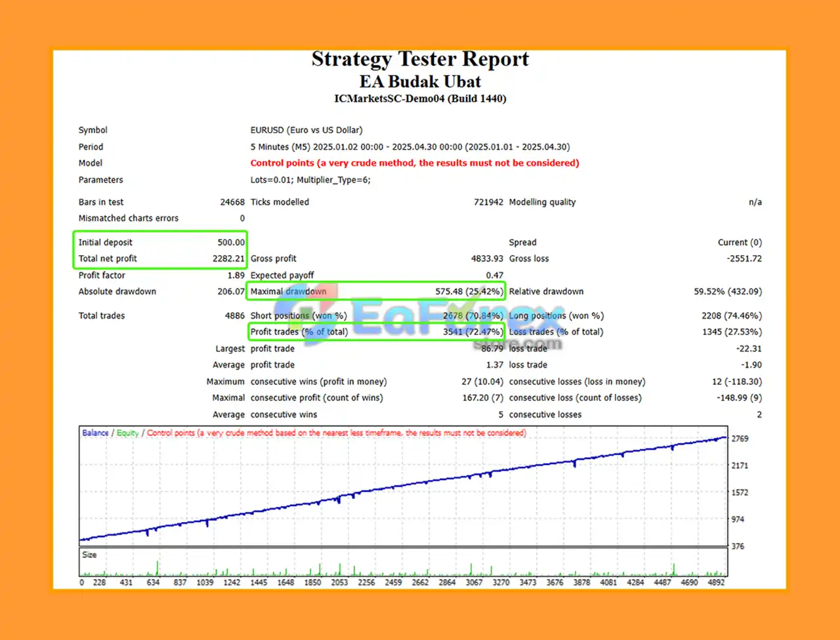Select maximal consecutive loss value -148.99 (9)
Screen dimensions: 840x640
coord(740,397)
